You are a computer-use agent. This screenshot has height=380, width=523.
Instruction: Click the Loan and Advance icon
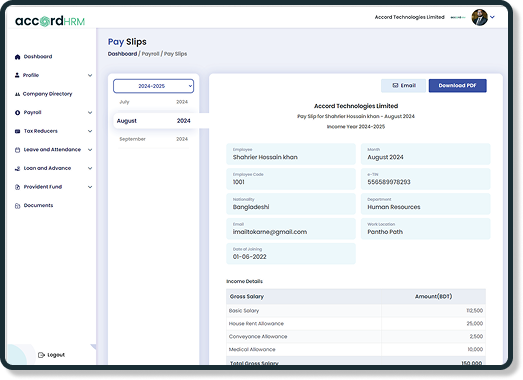click(x=17, y=168)
